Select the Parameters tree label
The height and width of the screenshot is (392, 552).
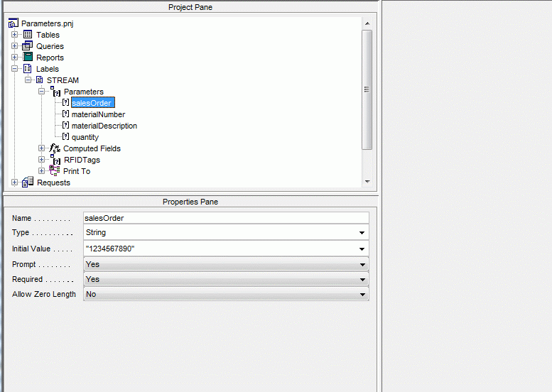click(84, 92)
